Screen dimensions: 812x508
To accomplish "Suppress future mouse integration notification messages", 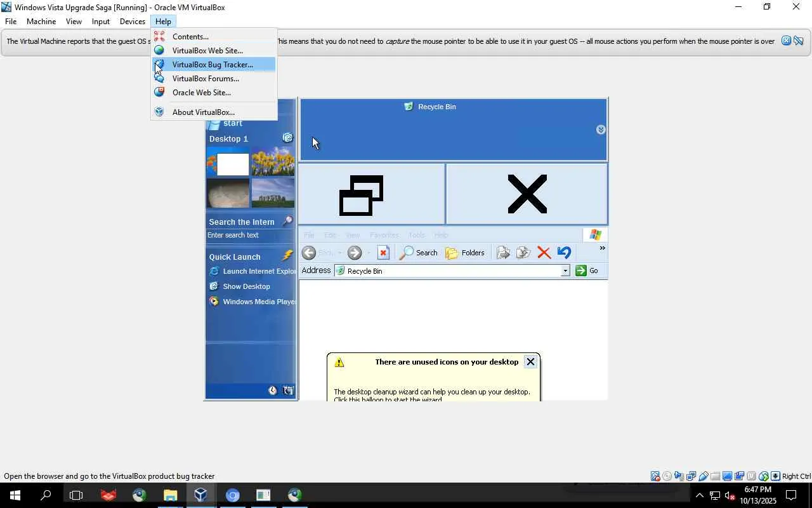I will tap(799, 41).
